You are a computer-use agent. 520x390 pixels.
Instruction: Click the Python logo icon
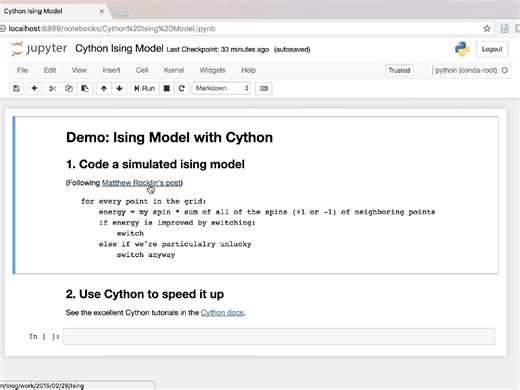click(x=462, y=49)
